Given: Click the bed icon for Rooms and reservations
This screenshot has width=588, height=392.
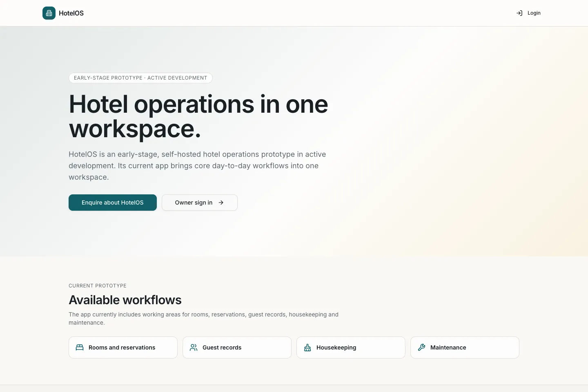Looking at the screenshot, I should coord(80,347).
